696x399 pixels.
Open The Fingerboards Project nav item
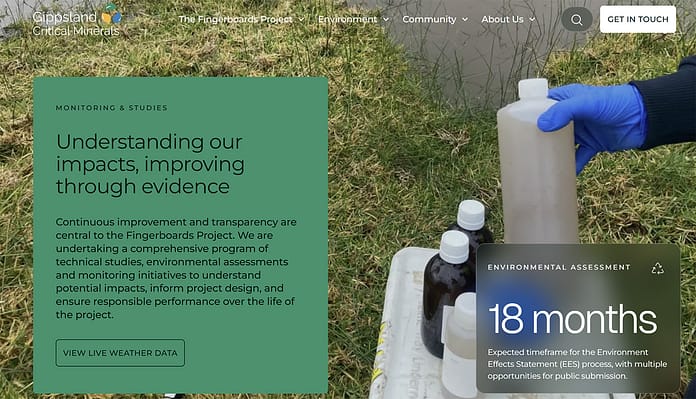coord(235,20)
